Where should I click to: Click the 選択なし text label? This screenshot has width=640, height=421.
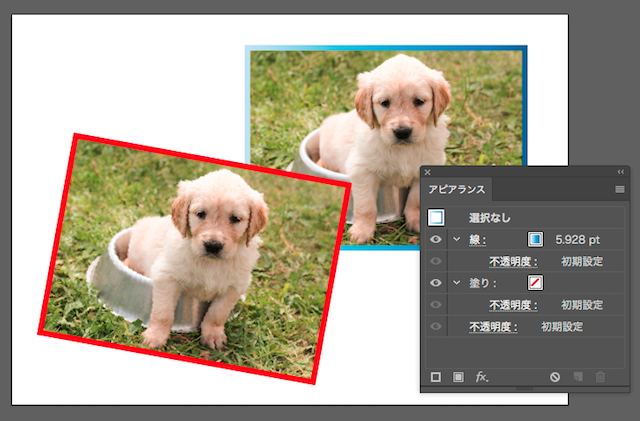489,218
